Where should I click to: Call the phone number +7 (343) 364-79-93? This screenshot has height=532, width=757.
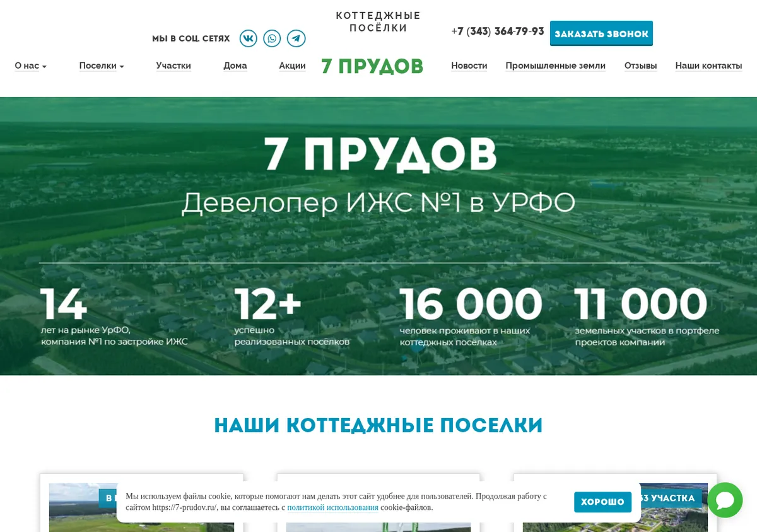498,32
